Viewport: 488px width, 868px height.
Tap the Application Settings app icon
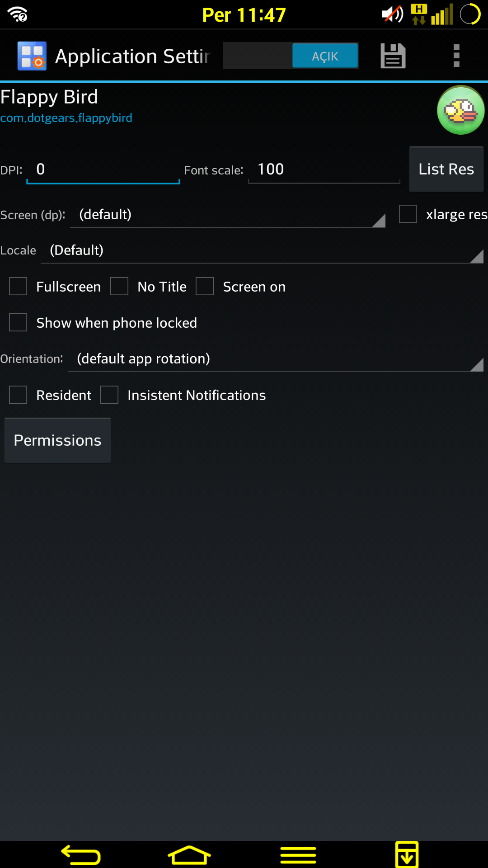coord(32,56)
